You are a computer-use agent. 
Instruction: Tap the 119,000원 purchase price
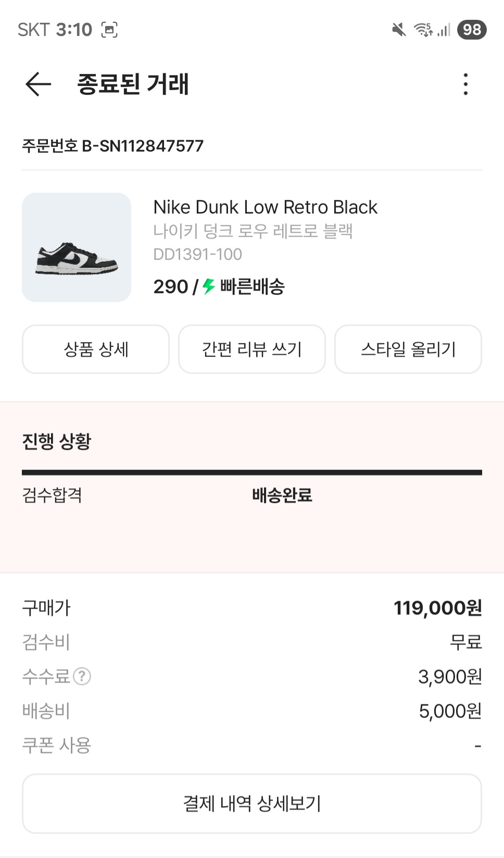click(x=437, y=607)
